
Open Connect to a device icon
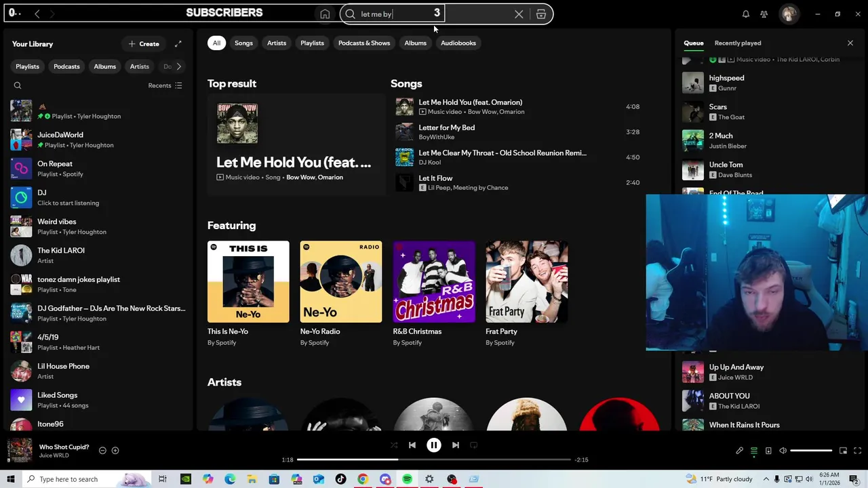[768, 451]
